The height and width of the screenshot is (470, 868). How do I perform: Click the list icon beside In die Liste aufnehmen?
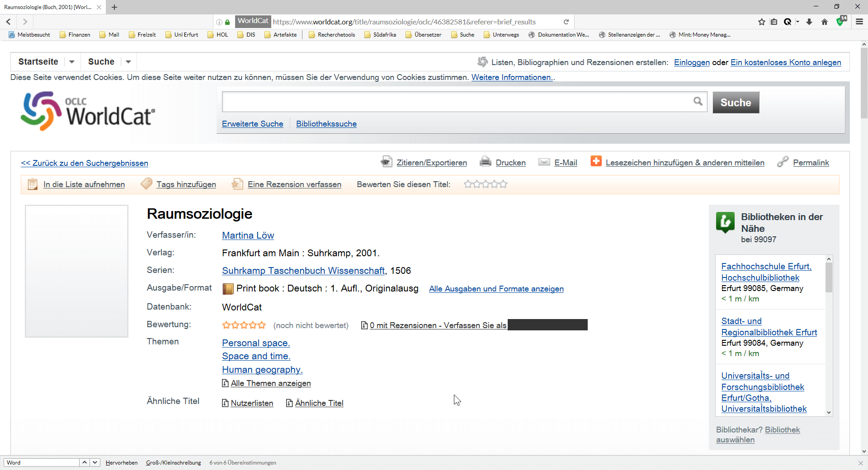[x=33, y=184]
